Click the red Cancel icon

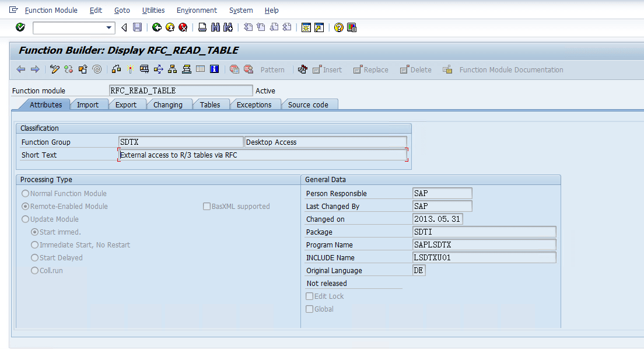click(183, 27)
